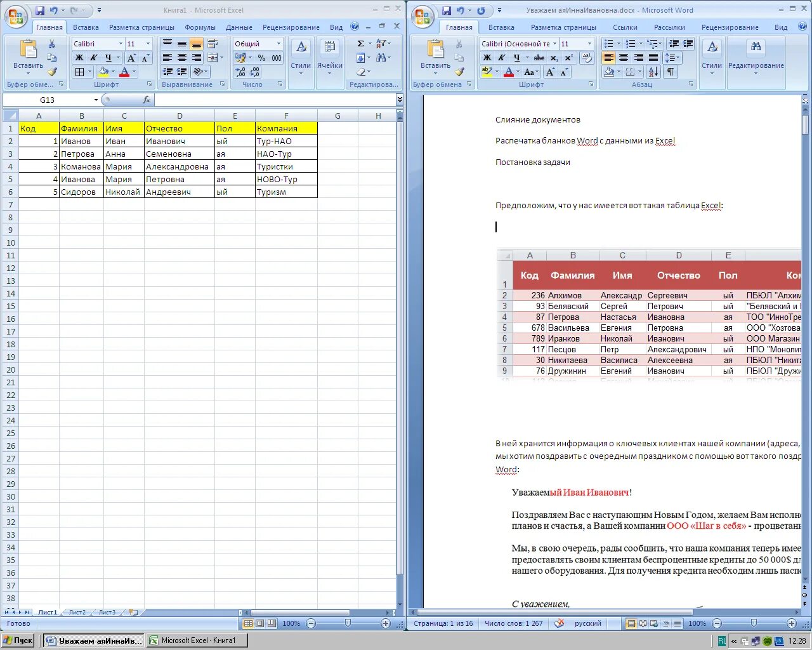Click Subscript x₂ icon in Word

tap(554, 58)
